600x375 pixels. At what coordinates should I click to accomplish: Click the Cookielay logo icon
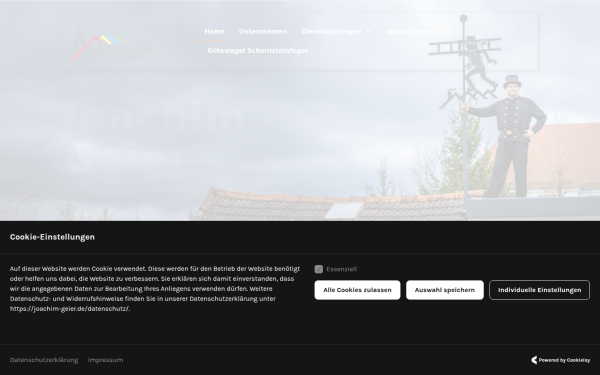(x=534, y=360)
